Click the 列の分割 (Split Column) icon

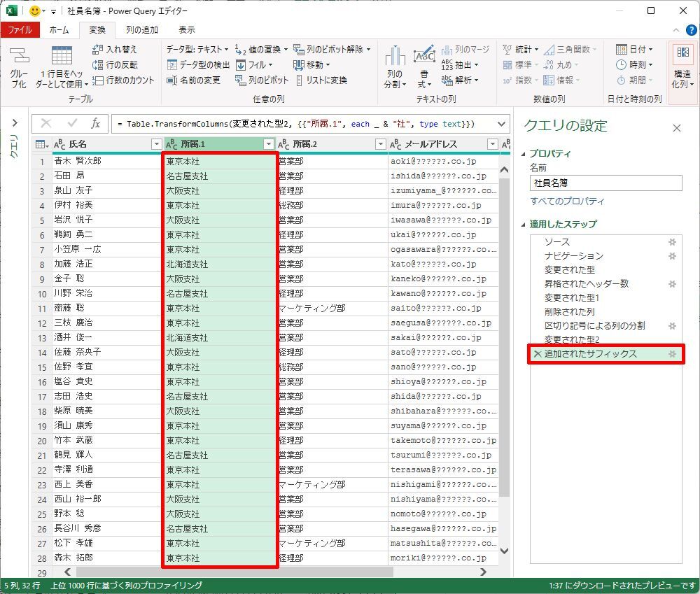coord(395,57)
